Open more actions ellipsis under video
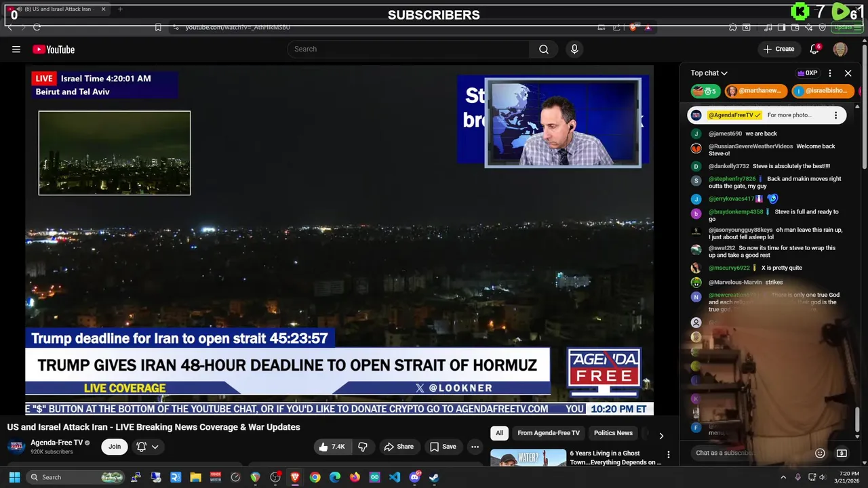This screenshot has height=488, width=868. click(475, 447)
